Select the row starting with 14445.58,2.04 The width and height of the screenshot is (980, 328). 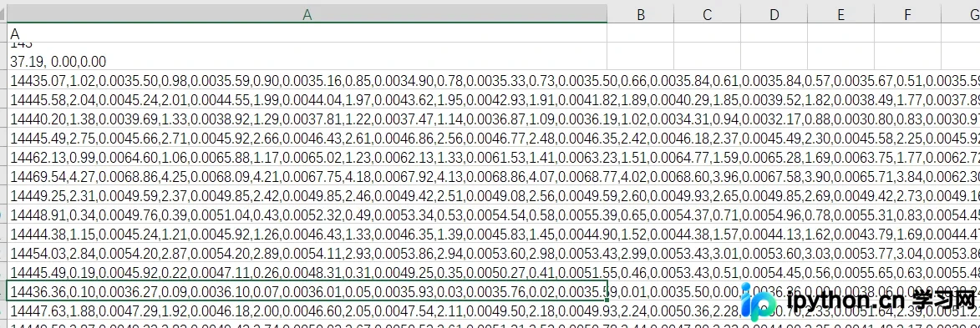coord(494,98)
